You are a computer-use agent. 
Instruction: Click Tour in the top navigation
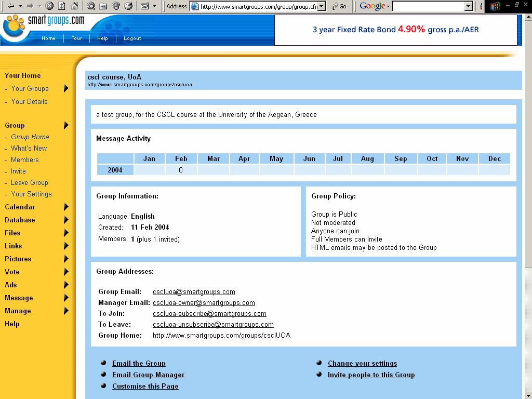point(77,38)
